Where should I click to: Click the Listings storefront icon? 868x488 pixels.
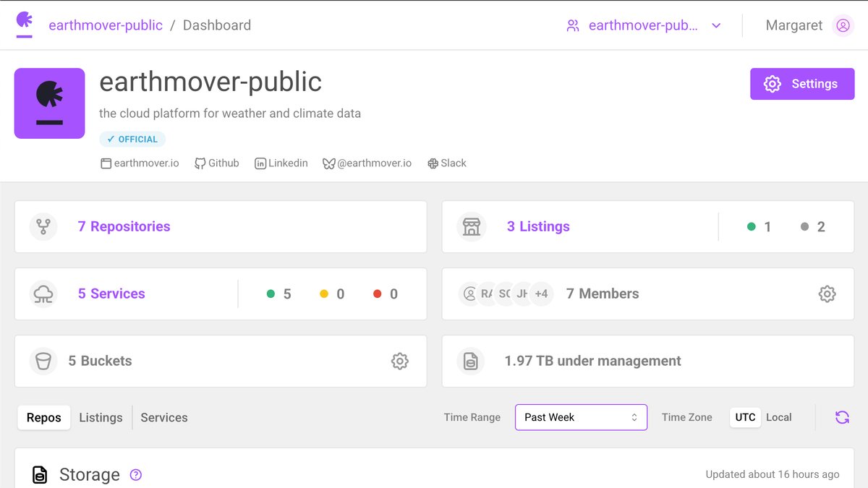(x=472, y=226)
